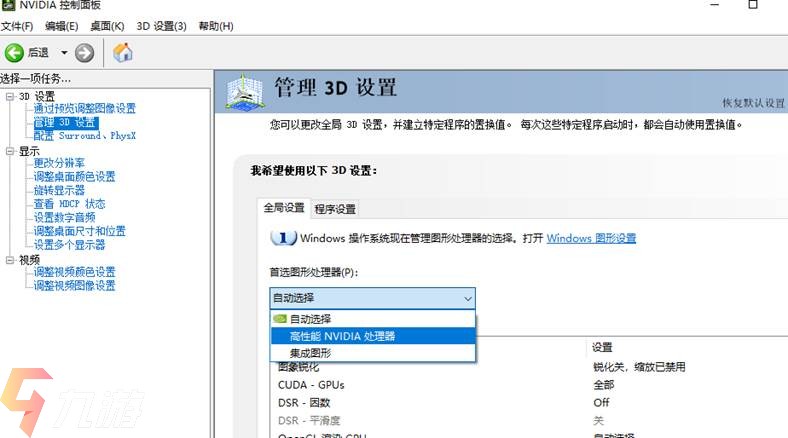Click the NVIDIA logo icon beside 自动选择
Screen dimensions: 788x438
[280, 319]
